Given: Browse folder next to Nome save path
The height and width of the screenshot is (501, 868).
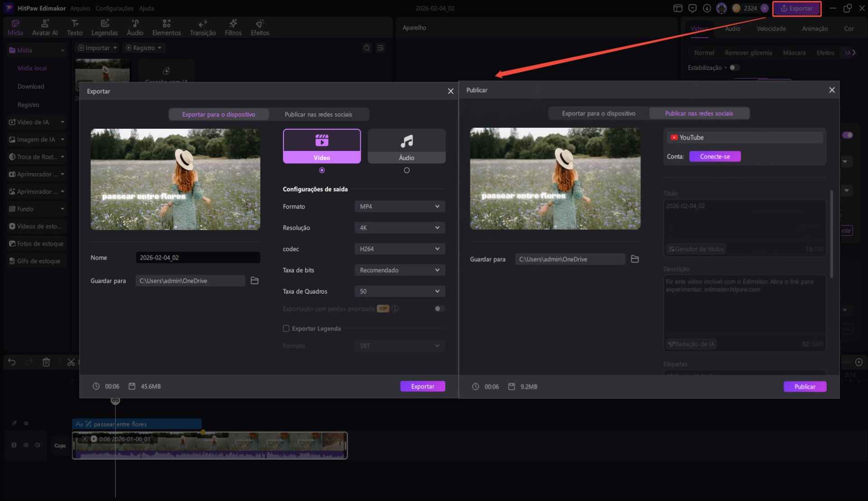Looking at the screenshot, I should pos(255,281).
